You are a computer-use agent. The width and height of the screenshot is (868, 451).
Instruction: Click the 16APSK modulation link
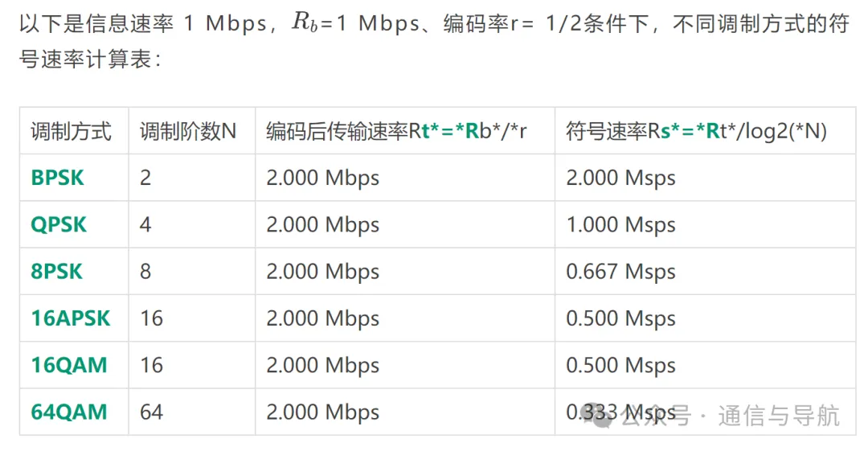70,318
